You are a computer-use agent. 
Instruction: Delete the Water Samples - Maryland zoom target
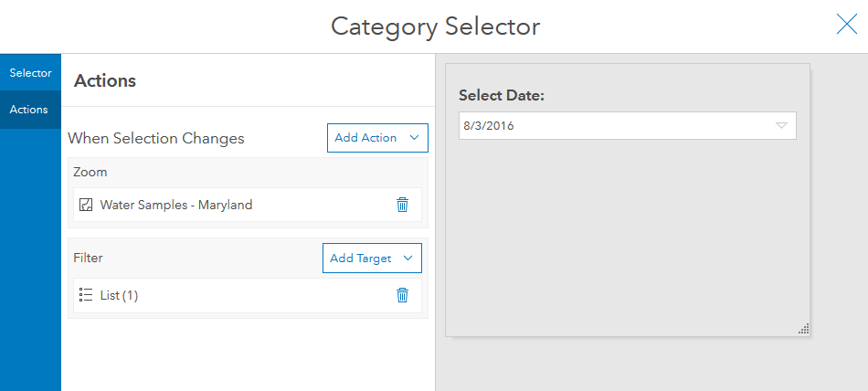click(x=402, y=205)
